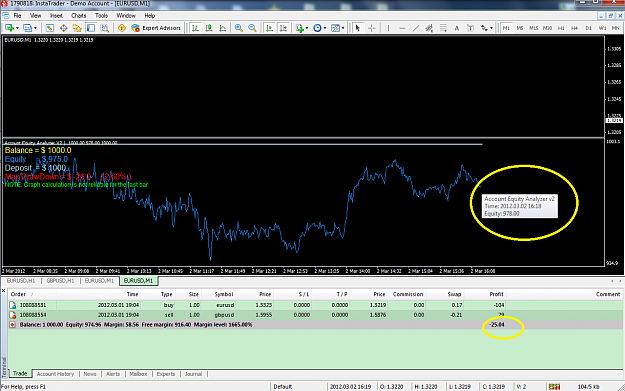Switch to the EURUSD,H1 chart tab
Image resolution: width=625 pixels, height=391 pixels.
[x=21, y=281]
